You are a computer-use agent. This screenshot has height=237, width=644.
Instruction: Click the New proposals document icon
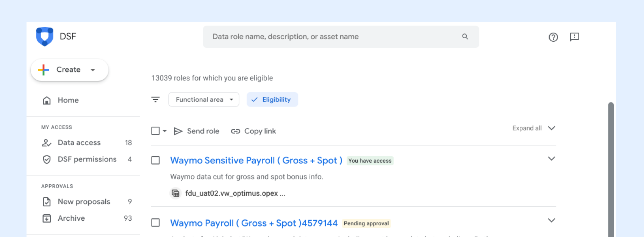pos(47,202)
